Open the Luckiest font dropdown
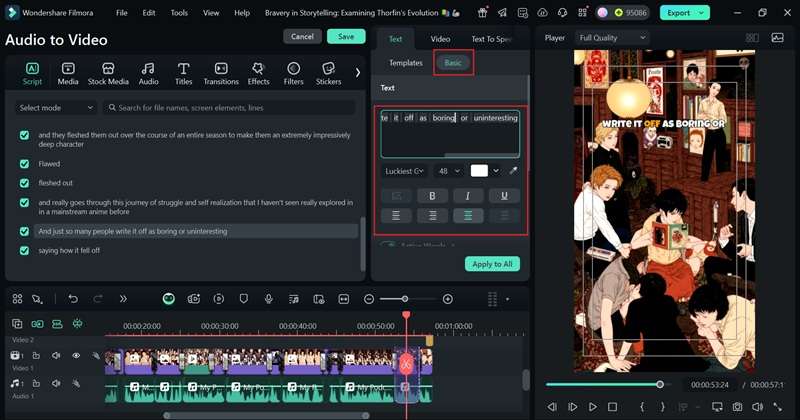The height and width of the screenshot is (420, 800). pos(405,171)
